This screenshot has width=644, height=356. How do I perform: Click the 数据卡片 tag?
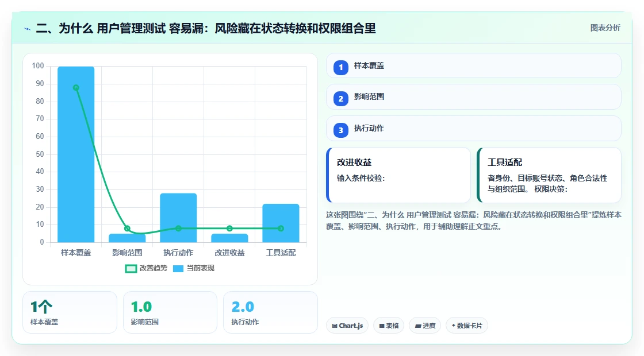pos(466,326)
